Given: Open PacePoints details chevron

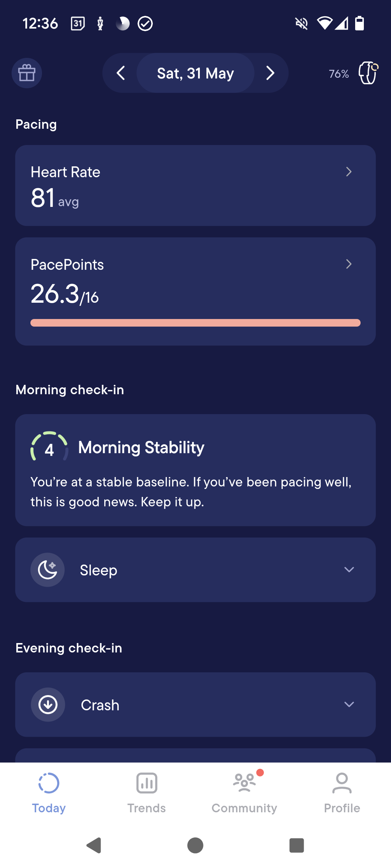Looking at the screenshot, I should click(x=349, y=264).
